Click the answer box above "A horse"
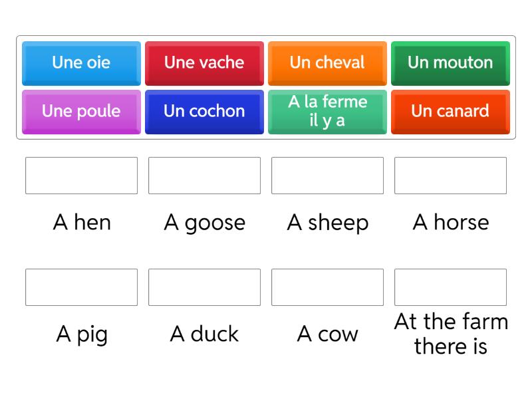532x399 pixels. [450, 176]
